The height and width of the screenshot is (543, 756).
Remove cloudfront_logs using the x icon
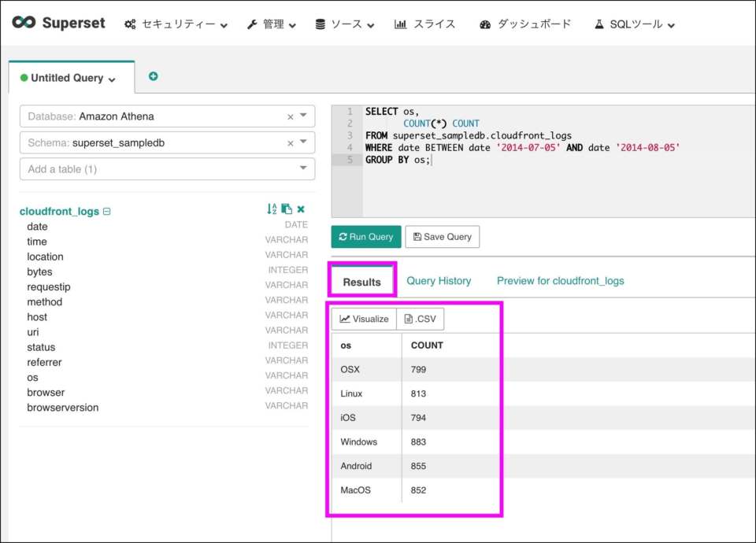click(x=301, y=209)
